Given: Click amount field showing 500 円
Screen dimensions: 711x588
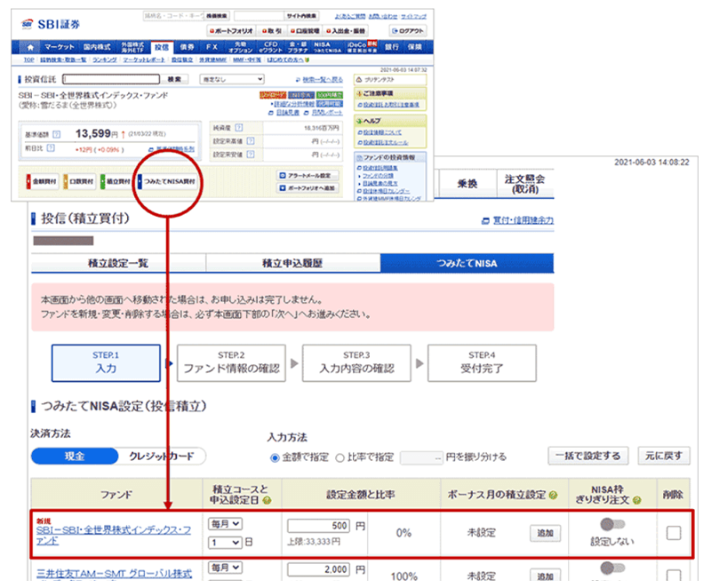Looking at the screenshot, I should coord(319,526).
